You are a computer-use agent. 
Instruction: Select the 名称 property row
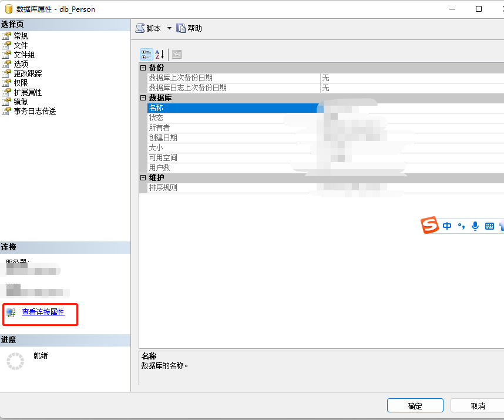point(325,107)
